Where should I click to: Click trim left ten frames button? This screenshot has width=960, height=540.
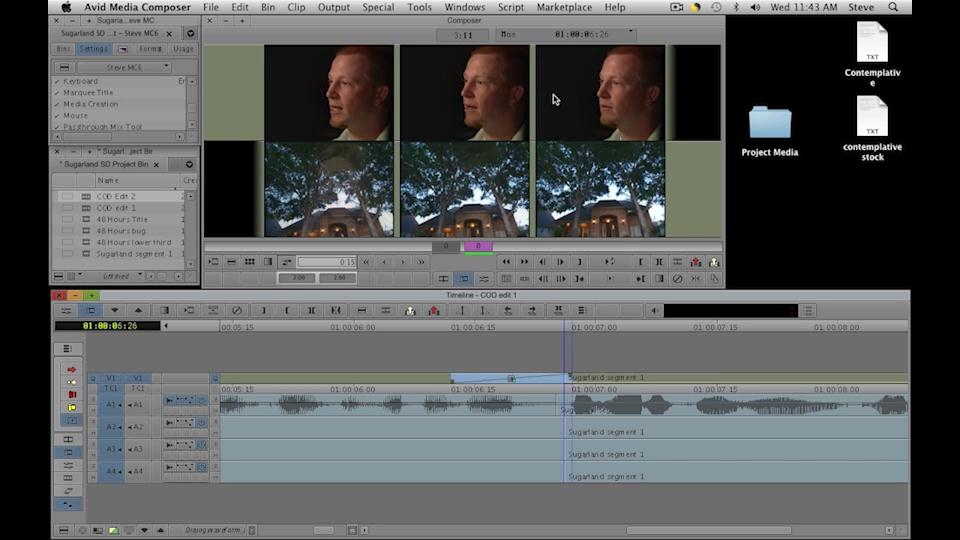click(366, 262)
